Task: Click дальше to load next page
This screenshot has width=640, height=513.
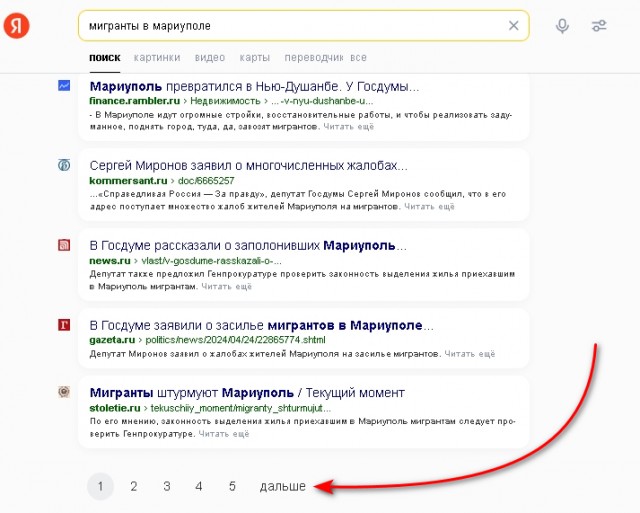Action: [x=282, y=486]
